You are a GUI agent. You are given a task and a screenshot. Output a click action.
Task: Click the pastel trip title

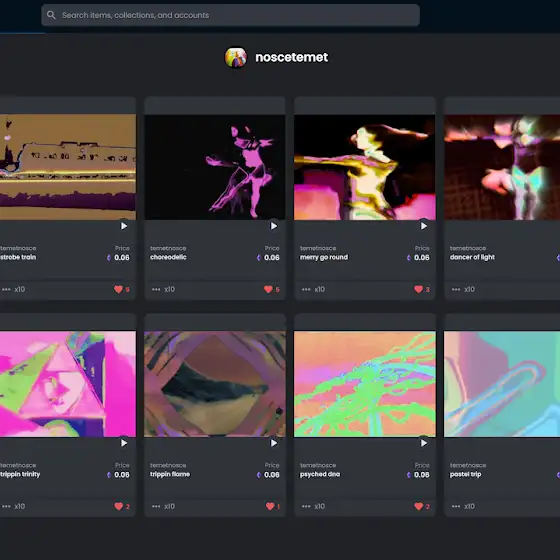point(465,474)
